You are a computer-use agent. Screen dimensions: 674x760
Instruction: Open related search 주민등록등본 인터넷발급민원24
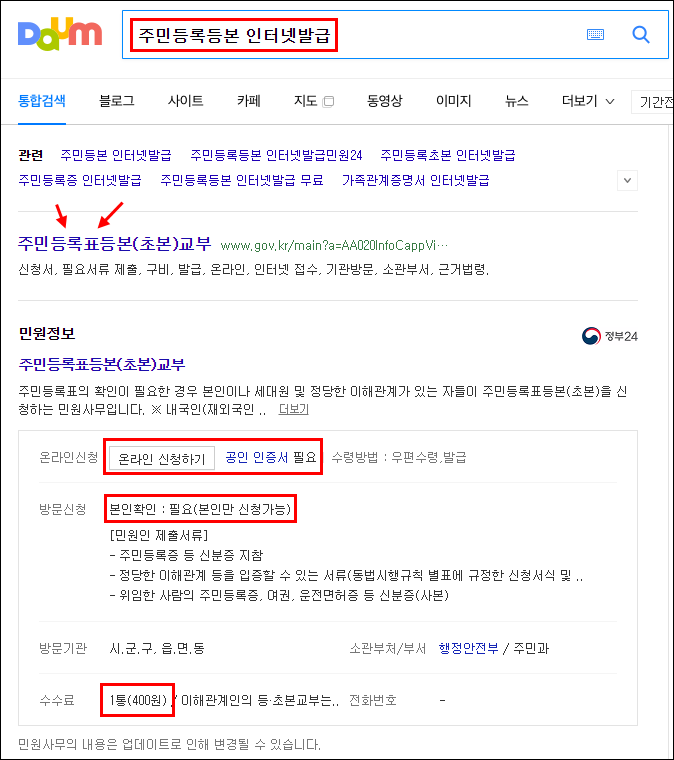click(x=276, y=155)
